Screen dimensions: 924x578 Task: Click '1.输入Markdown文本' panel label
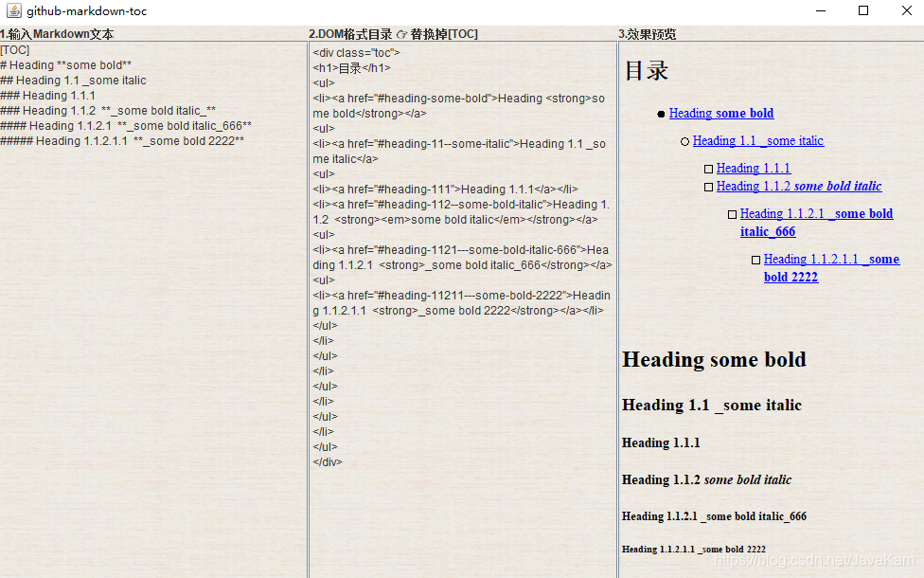pos(57,34)
